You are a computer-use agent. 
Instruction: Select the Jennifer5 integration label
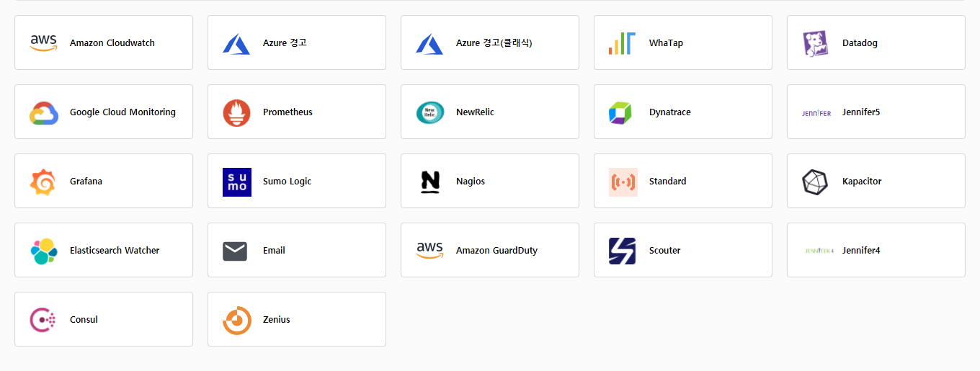860,112
